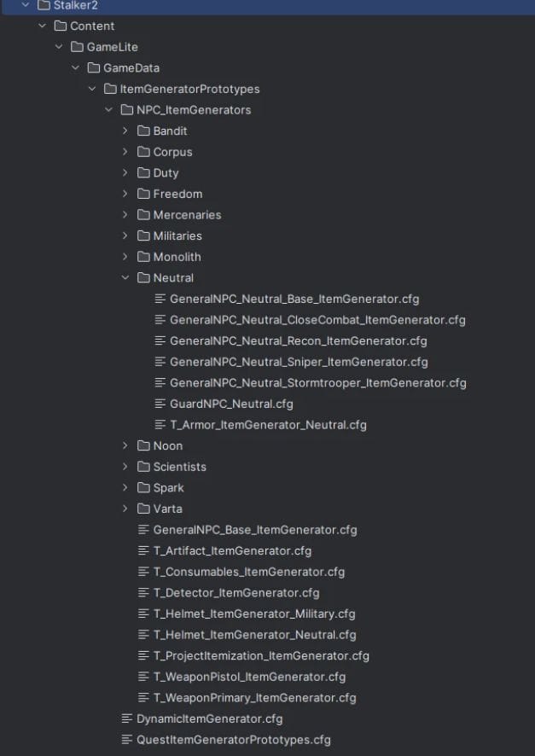Select the Freedom folder label
Viewport: 535px width, 756px height.
(177, 194)
